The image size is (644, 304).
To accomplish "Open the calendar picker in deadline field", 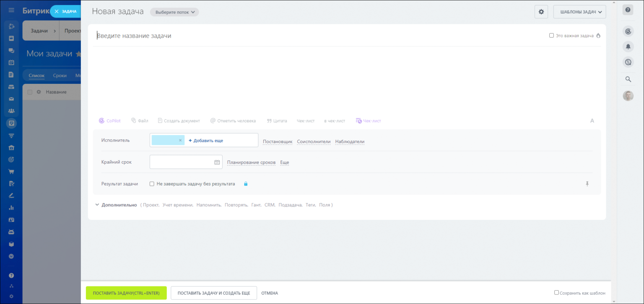I will 217,162.
